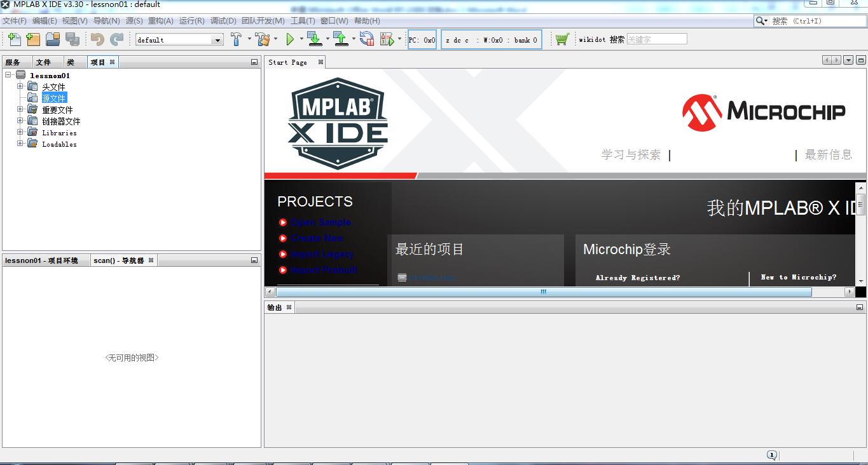Expand the Loadables folder node
The image size is (868, 465).
point(20,144)
